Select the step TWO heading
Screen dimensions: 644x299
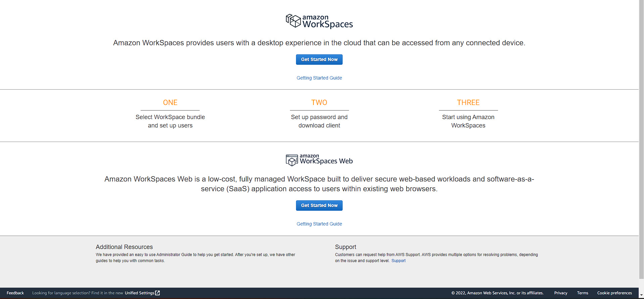pyautogui.click(x=319, y=102)
